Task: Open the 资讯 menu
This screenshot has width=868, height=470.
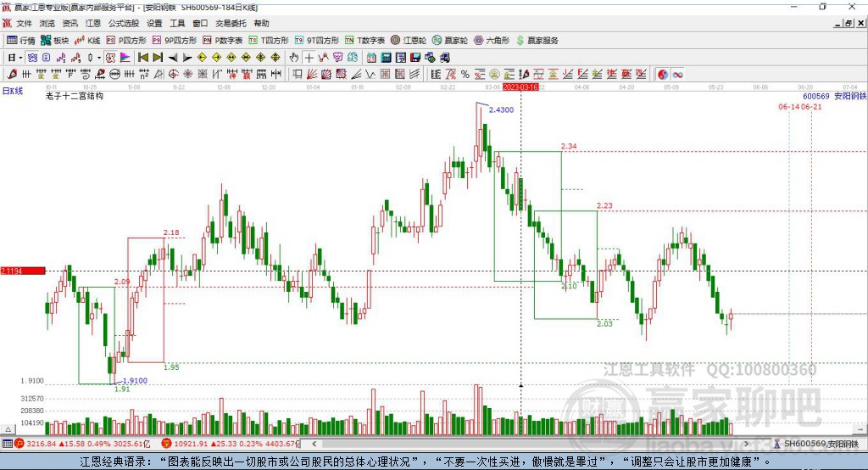Action: tap(70, 23)
